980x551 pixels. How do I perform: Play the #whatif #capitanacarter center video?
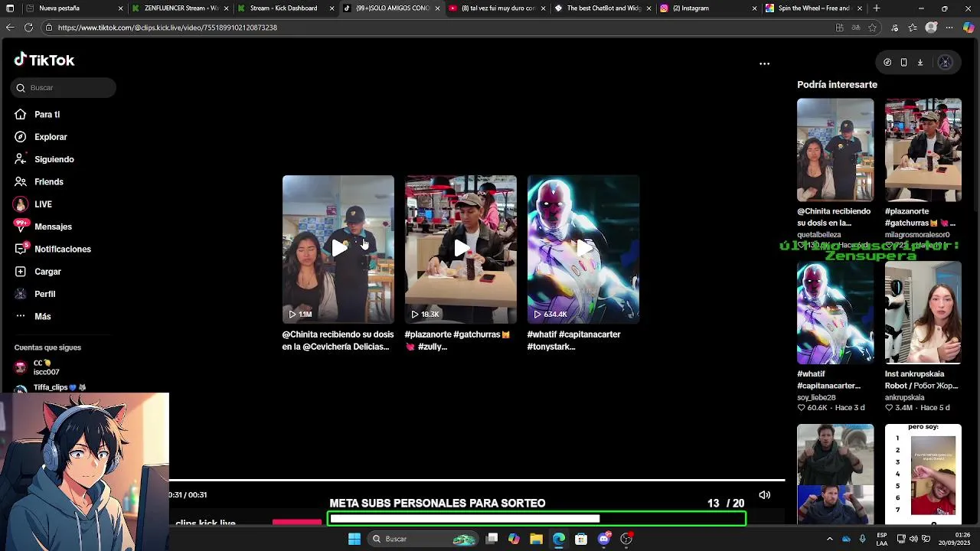point(583,249)
